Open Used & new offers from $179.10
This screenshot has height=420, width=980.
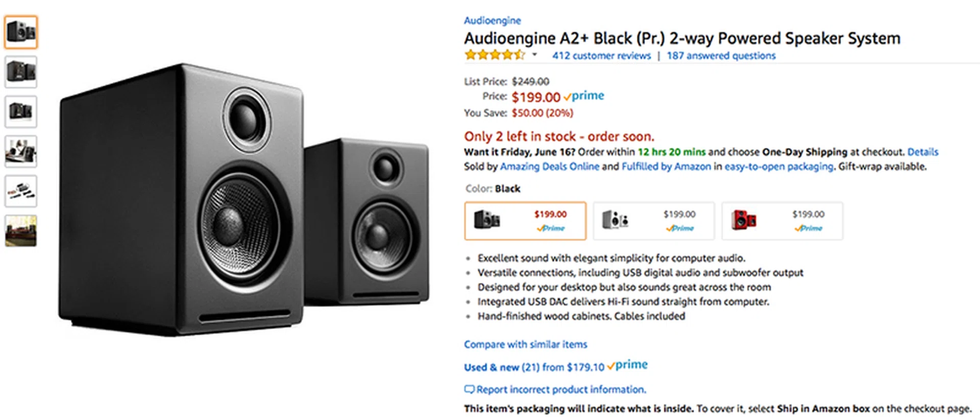coord(533,367)
